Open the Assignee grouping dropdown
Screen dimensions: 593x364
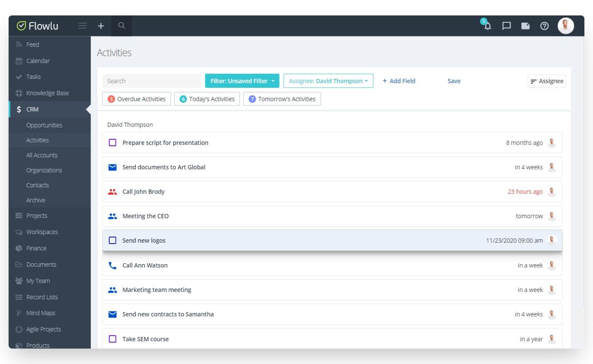click(x=547, y=81)
